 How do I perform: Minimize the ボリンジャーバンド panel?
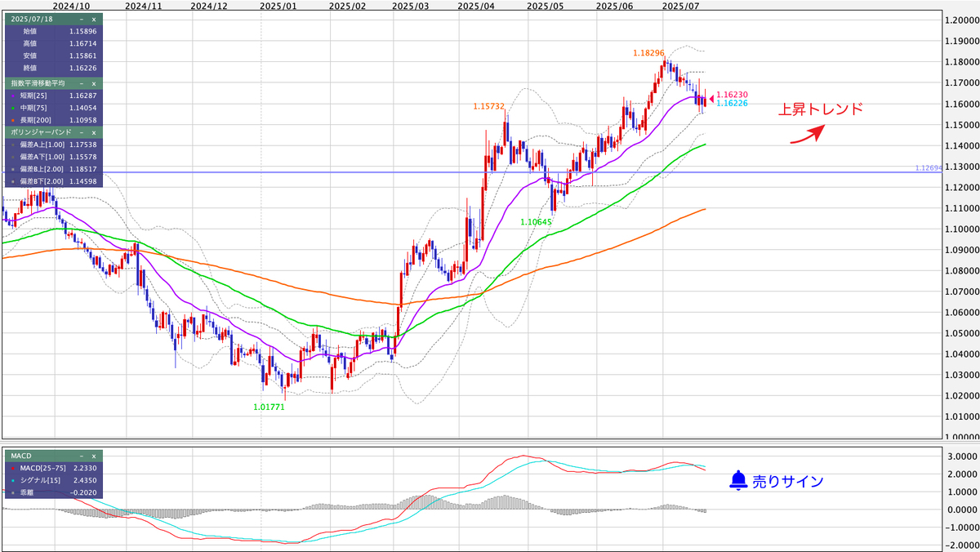tap(81, 131)
